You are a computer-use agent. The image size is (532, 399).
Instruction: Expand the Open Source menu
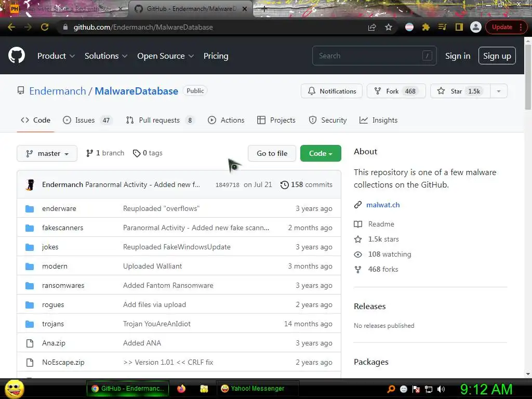[166, 56]
